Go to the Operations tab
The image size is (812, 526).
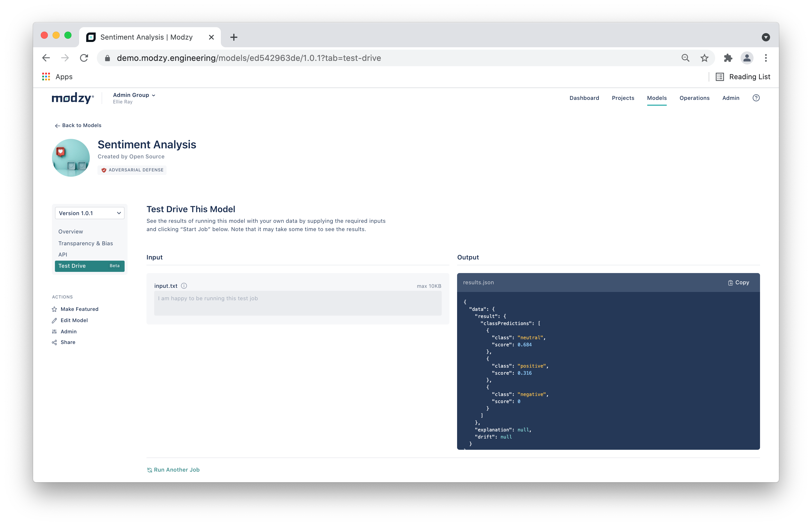tap(694, 98)
